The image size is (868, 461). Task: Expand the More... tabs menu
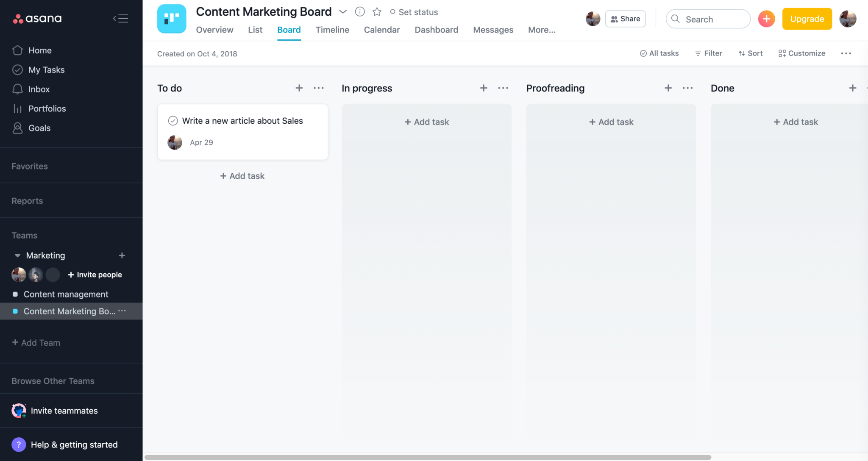pos(542,30)
